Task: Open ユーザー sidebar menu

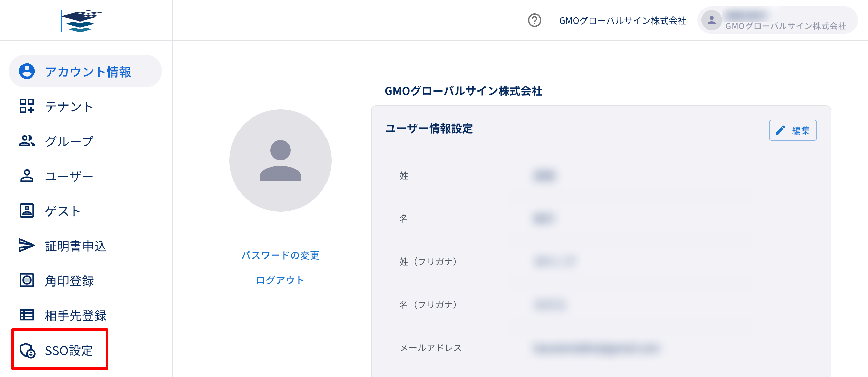Action: coord(85,176)
